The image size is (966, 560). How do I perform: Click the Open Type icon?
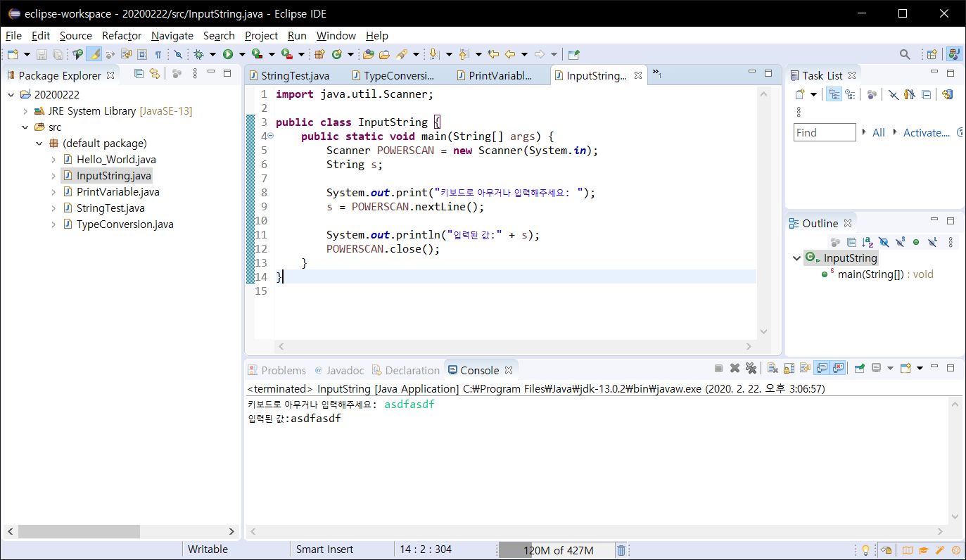click(x=369, y=54)
